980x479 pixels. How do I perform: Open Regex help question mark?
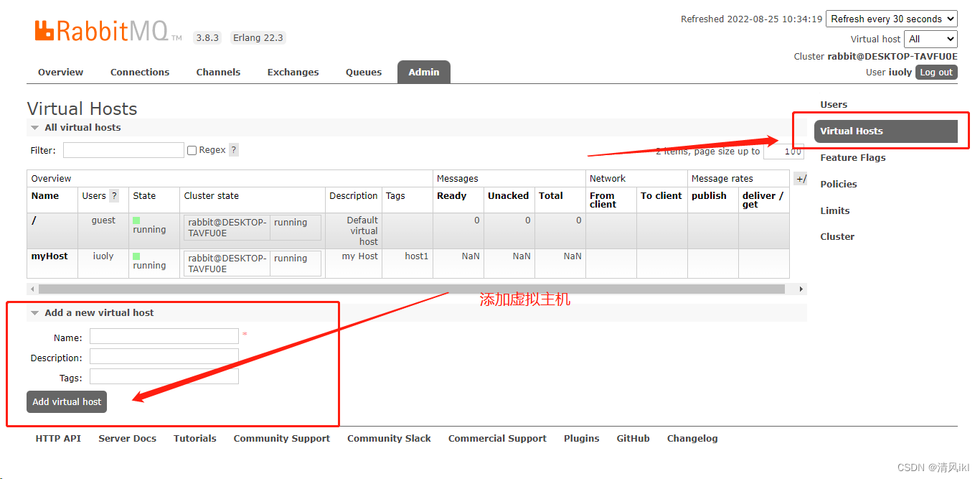tap(234, 150)
